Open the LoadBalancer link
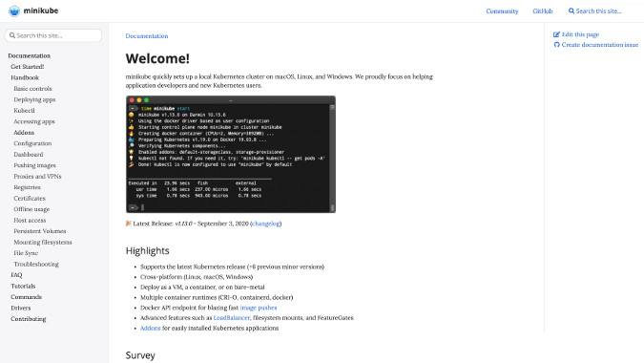 (x=232, y=318)
